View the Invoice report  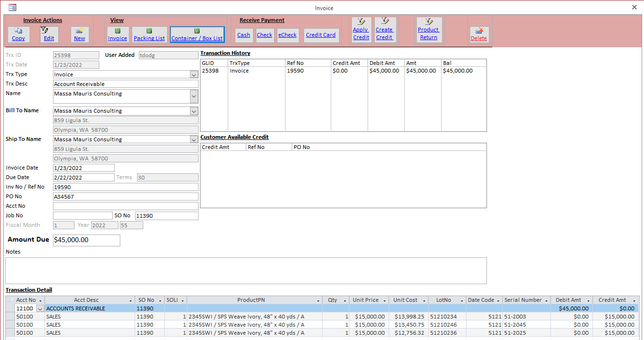(117, 34)
